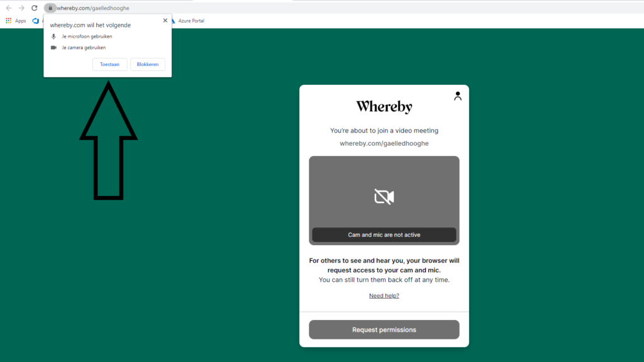Click 'whereby.com wil het volgende' heading

point(91,25)
